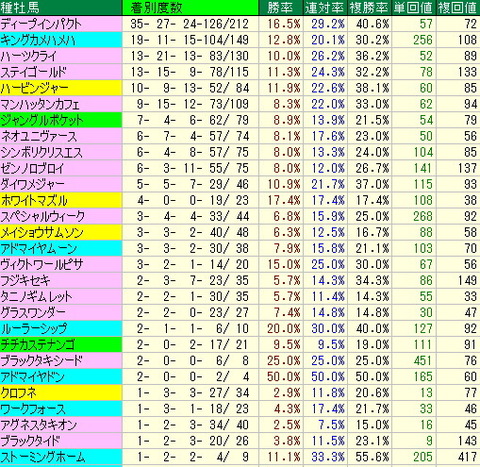Select the チチカステナンゴ sire name cell
Image resolution: width=480 pixels, height=467 pixels.
click(x=61, y=345)
